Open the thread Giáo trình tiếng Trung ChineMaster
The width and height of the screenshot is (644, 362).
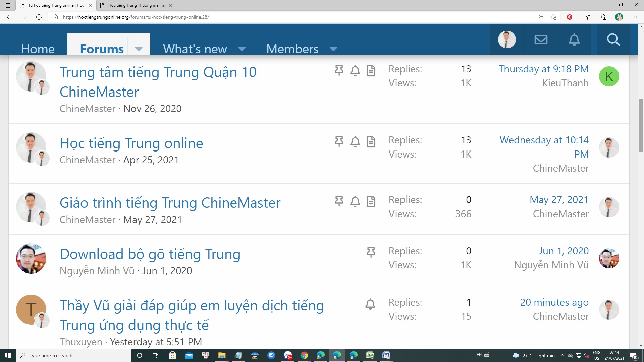click(x=170, y=203)
